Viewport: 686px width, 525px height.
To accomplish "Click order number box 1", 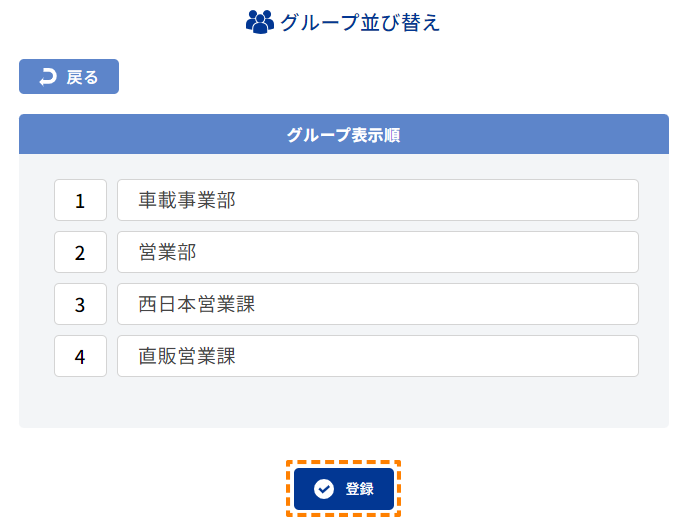I will tap(80, 200).
